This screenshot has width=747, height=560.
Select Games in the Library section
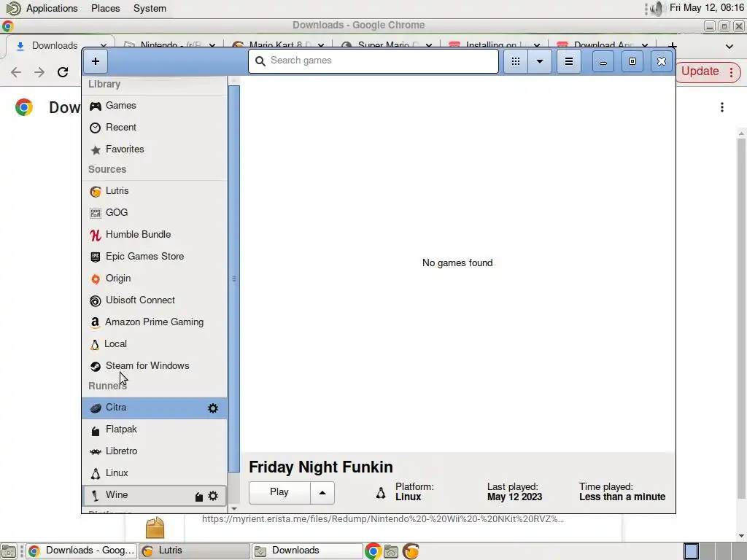pos(155,106)
